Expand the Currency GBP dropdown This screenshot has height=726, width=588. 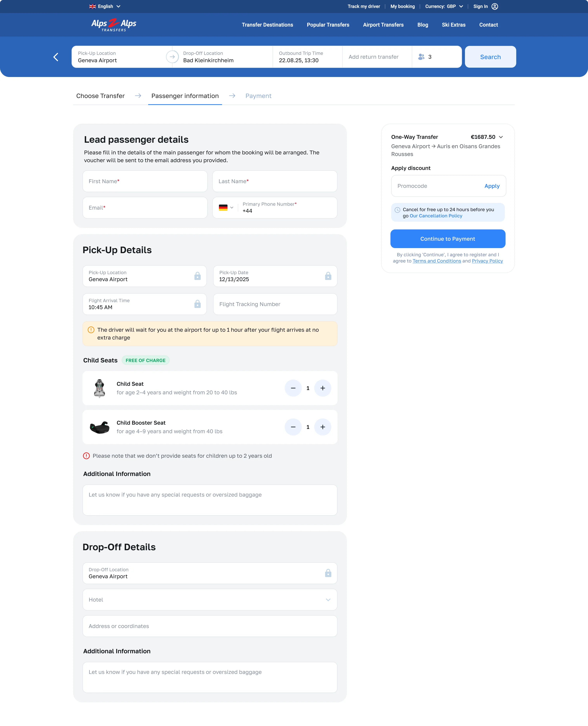[x=461, y=6]
